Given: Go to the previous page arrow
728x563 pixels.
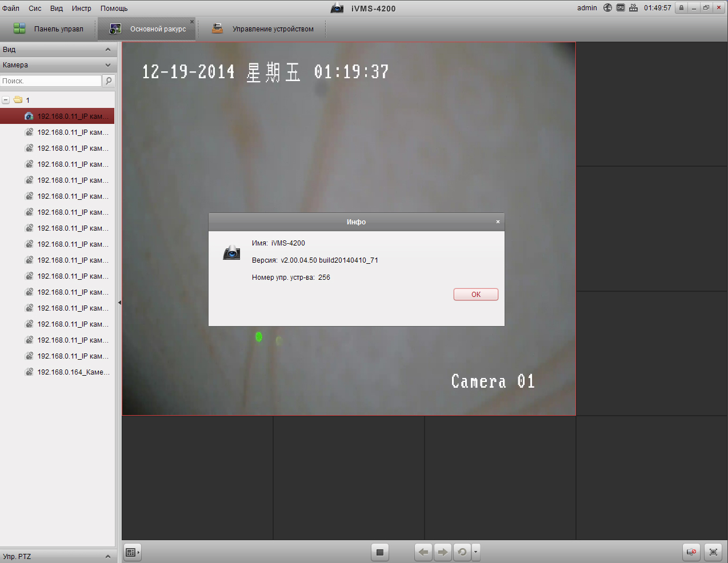Looking at the screenshot, I should [423, 552].
